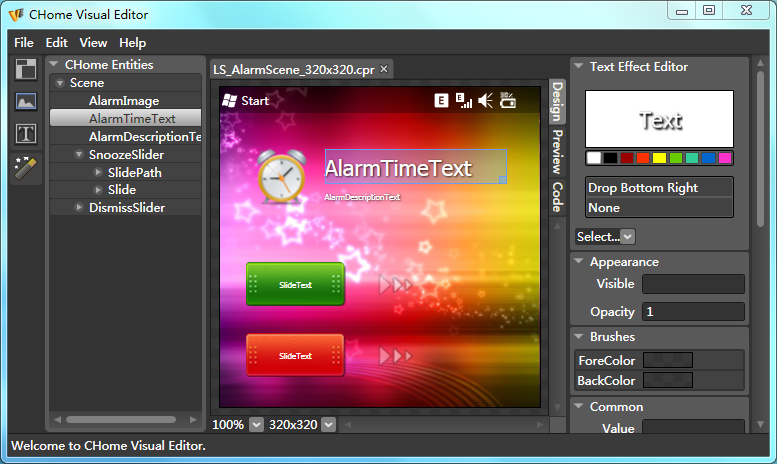Open the 320x320 resolution dropdown
The image size is (777, 464).
329,425
